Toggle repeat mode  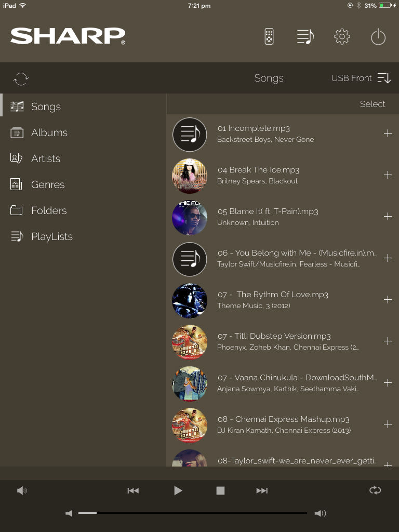375,490
